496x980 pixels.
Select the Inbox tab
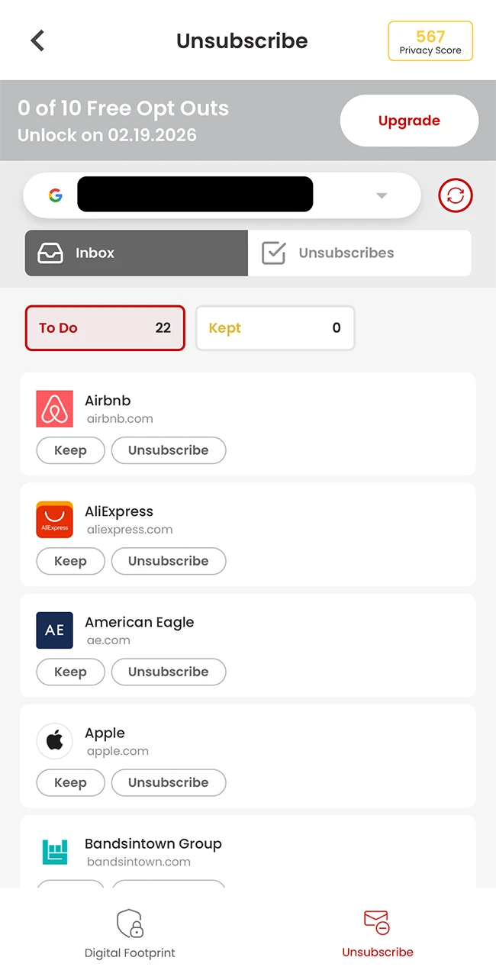pos(136,253)
